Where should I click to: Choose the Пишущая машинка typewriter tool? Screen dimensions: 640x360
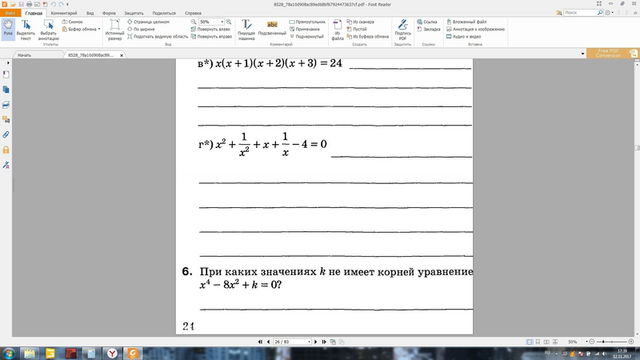click(x=246, y=30)
